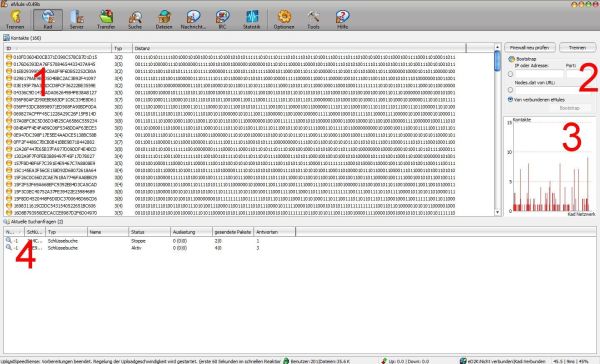Viewport: 600px width, 364px height.
Task: Select the IP oder Adresse radio button
Action: (510, 74)
